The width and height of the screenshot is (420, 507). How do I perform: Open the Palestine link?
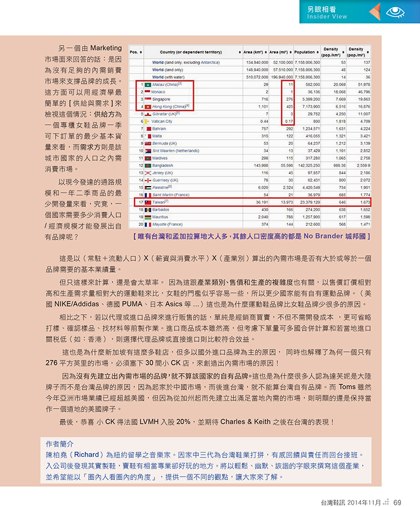point(160,188)
